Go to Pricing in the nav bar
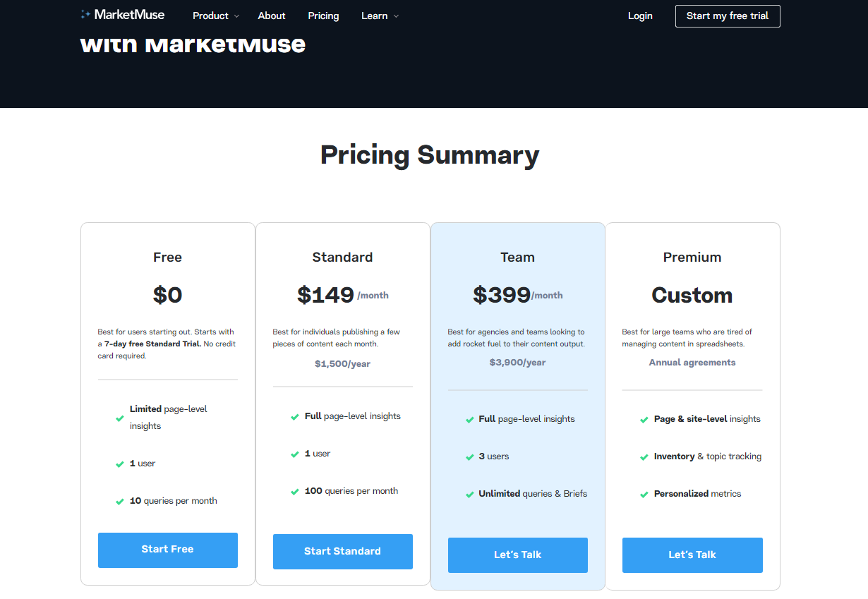 point(323,16)
